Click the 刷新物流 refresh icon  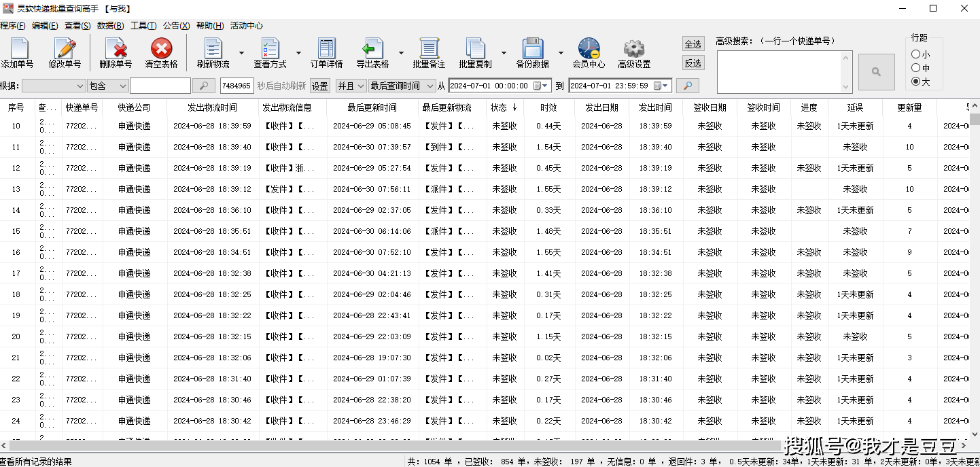point(213,48)
